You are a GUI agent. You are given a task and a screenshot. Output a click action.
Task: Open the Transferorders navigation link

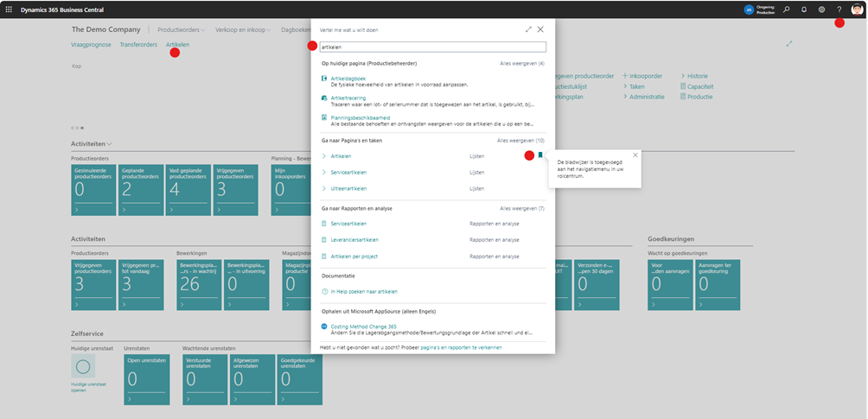(138, 44)
